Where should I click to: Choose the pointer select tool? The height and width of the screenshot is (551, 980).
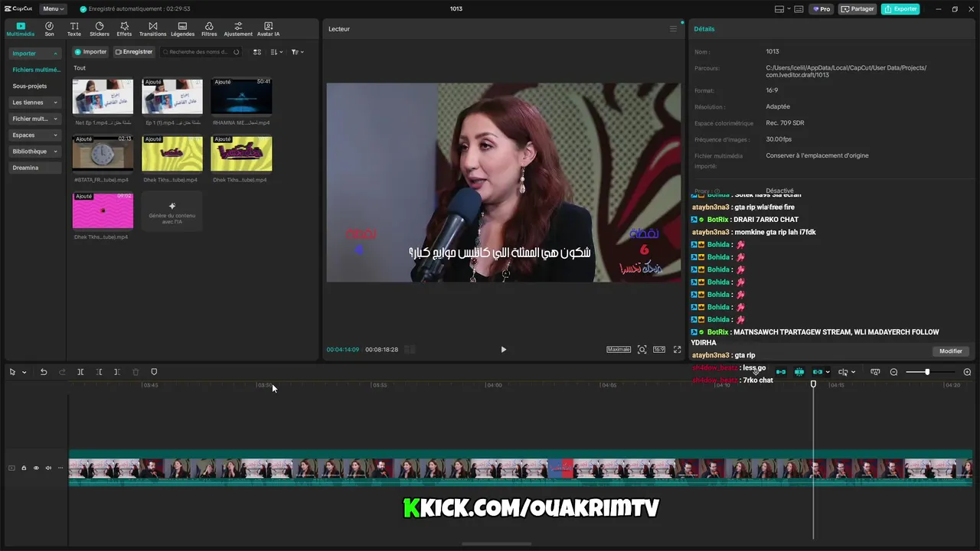point(13,372)
